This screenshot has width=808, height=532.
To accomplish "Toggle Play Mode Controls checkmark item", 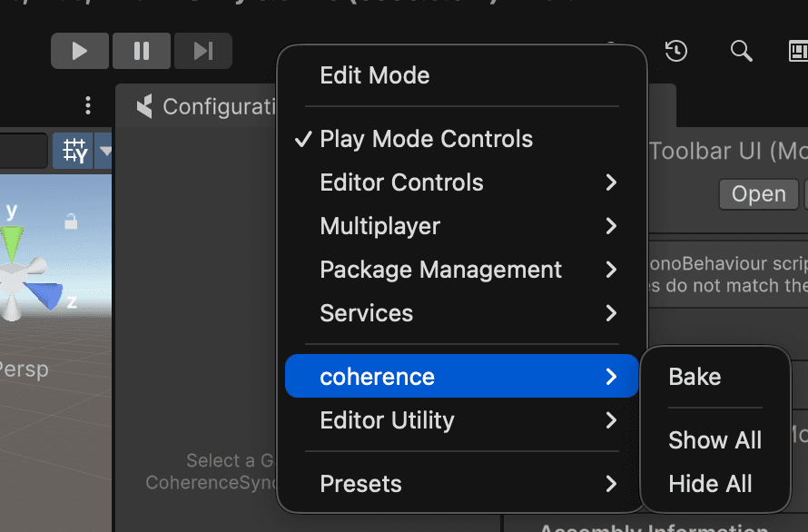I will (x=427, y=139).
